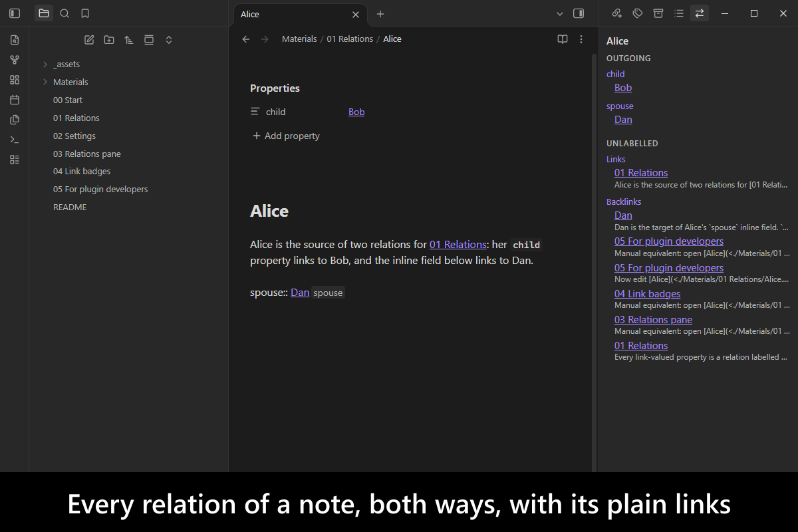Open graph view ribbon icon
Image resolution: width=798 pixels, height=532 pixels.
pyautogui.click(x=15, y=60)
